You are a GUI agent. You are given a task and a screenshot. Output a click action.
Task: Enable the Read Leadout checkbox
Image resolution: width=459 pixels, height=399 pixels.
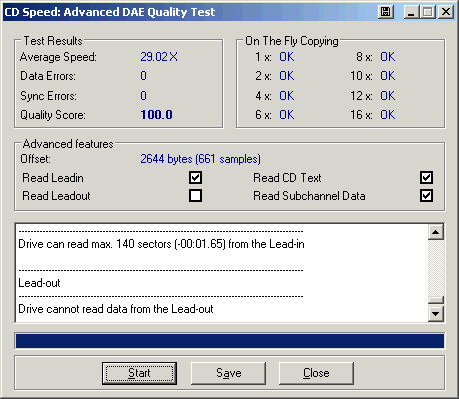tap(195, 195)
